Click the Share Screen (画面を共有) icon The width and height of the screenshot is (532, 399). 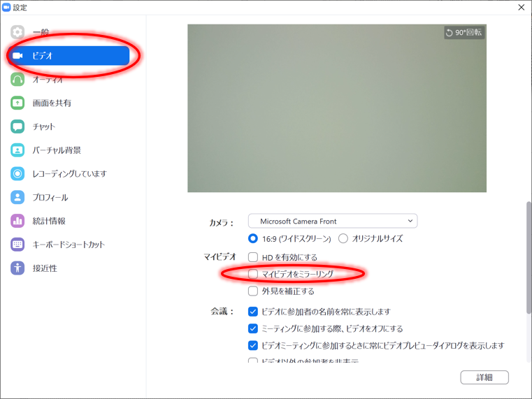click(x=17, y=103)
